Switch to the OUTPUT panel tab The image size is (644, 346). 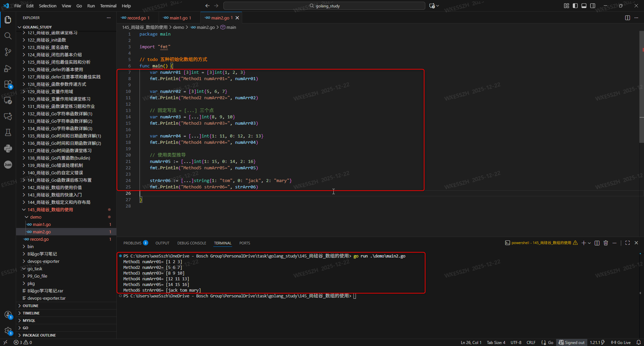tap(162, 243)
